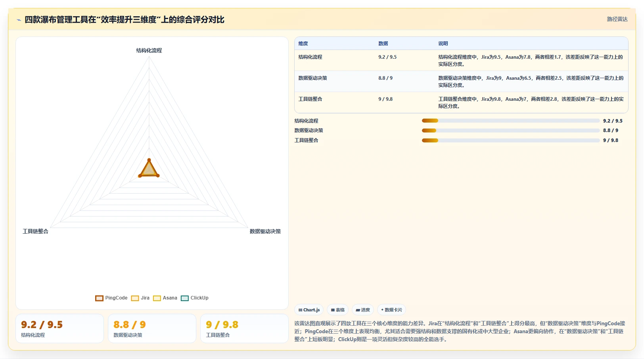This screenshot has height=359, width=644.
Task: Click table value 9.2 / 9.5
Action: click(x=387, y=57)
